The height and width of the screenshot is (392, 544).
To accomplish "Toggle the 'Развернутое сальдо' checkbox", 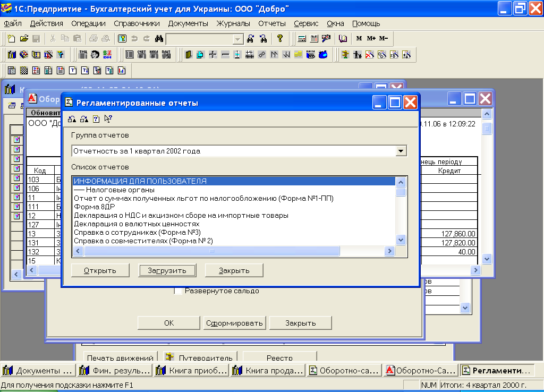I will coord(178,291).
